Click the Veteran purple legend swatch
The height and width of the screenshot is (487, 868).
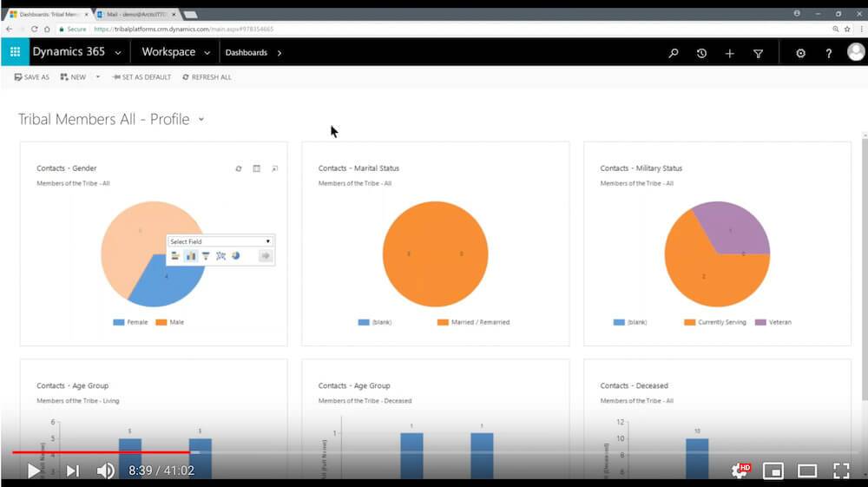coord(760,322)
